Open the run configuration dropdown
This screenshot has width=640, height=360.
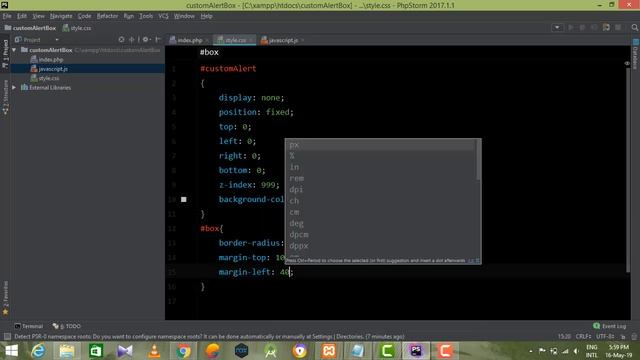557,28
